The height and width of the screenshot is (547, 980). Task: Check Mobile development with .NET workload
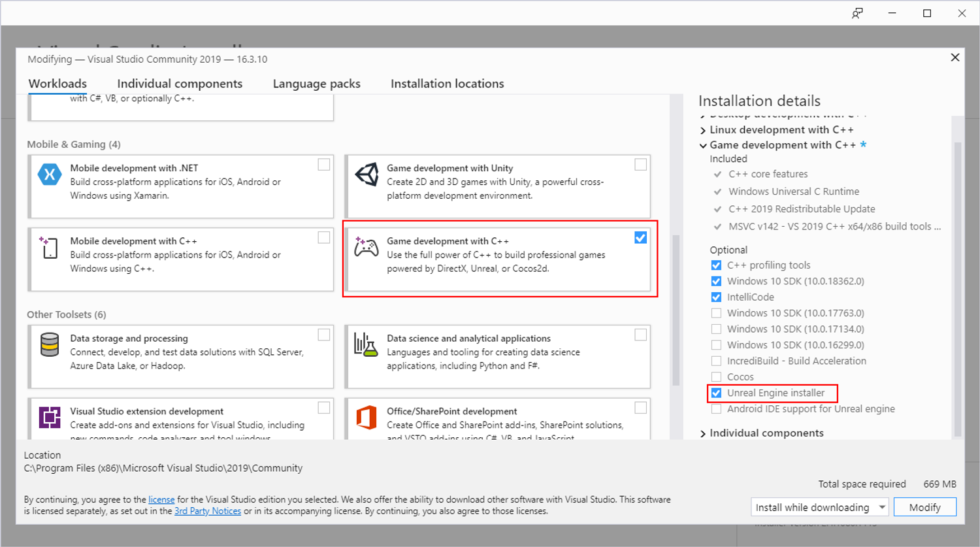coord(324,165)
